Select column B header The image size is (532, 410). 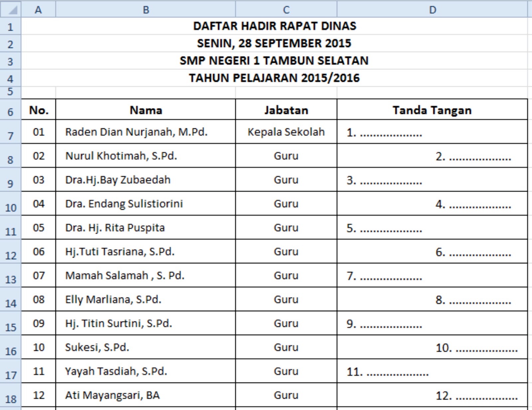click(146, 9)
